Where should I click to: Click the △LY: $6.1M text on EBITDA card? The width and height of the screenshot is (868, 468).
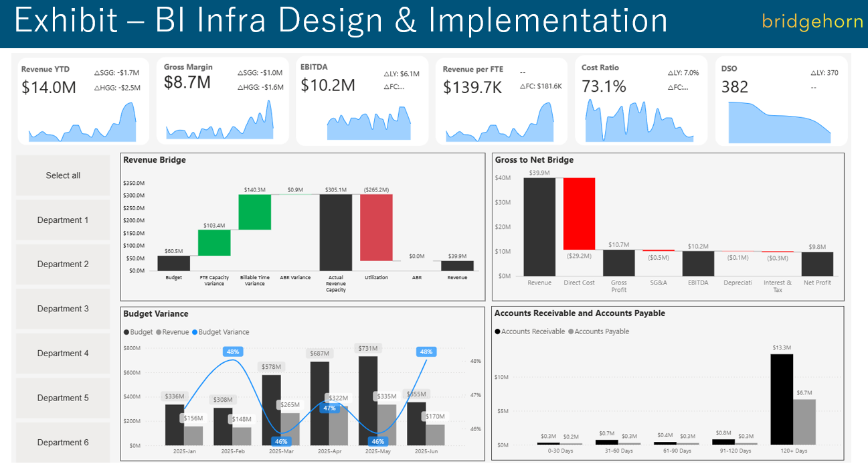pos(402,74)
